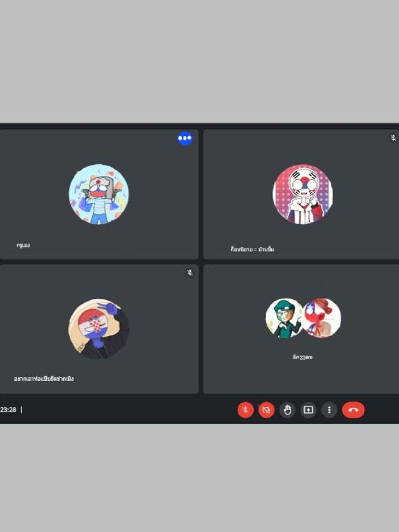399x532 pixels.
Task: Open the "อีก 23 คน" others label
Action: 303,357
